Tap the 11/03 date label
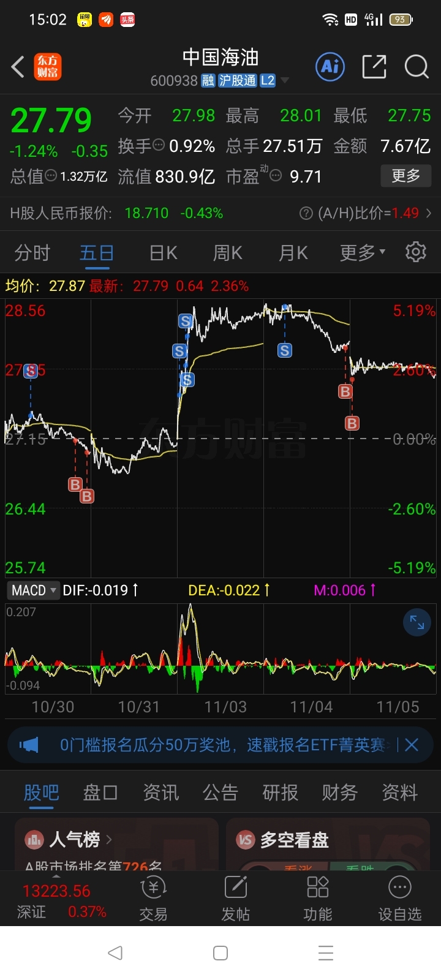This screenshot has height=980, width=441. pos(225,707)
